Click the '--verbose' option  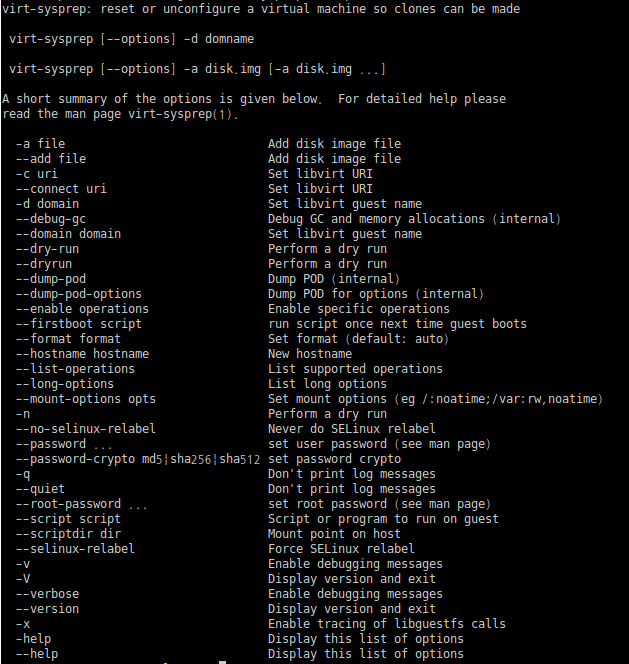[47, 594]
